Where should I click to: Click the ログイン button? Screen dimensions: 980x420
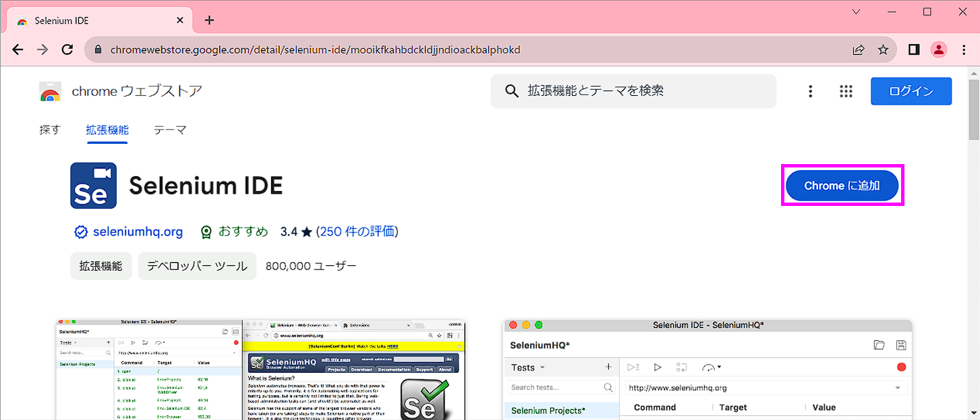[911, 91]
